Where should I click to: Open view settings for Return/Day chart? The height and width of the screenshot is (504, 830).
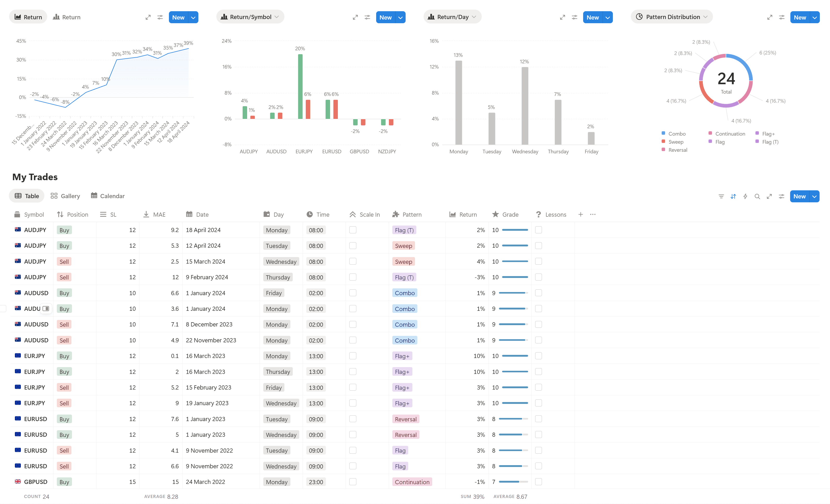tap(574, 17)
